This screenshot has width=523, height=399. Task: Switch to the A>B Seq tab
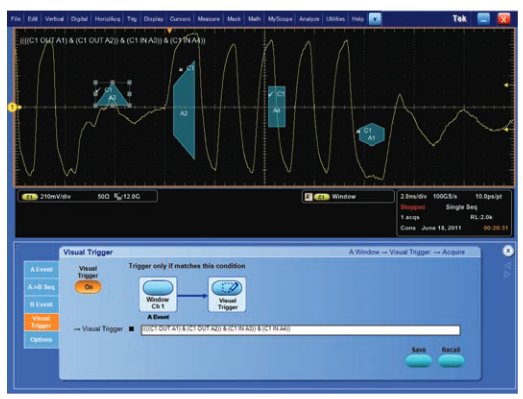[41, 287]
